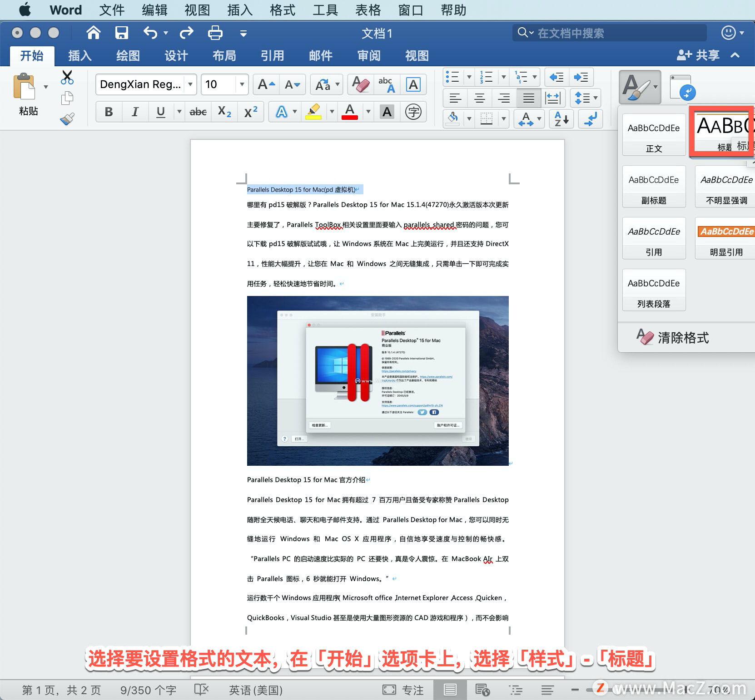Screen dimensions: 755x700
Task: Redo the last action
Action: click(187, 33)
